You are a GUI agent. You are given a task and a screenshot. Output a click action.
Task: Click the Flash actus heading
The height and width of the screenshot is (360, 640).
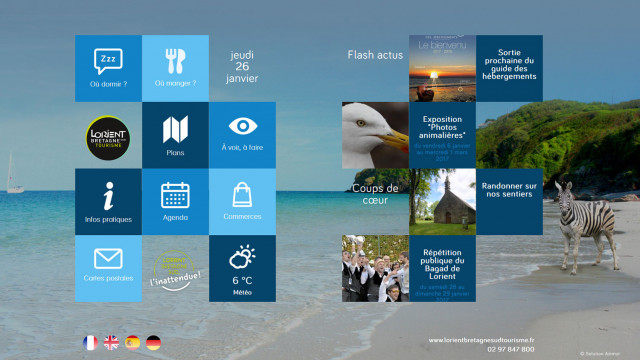point(375,55)
